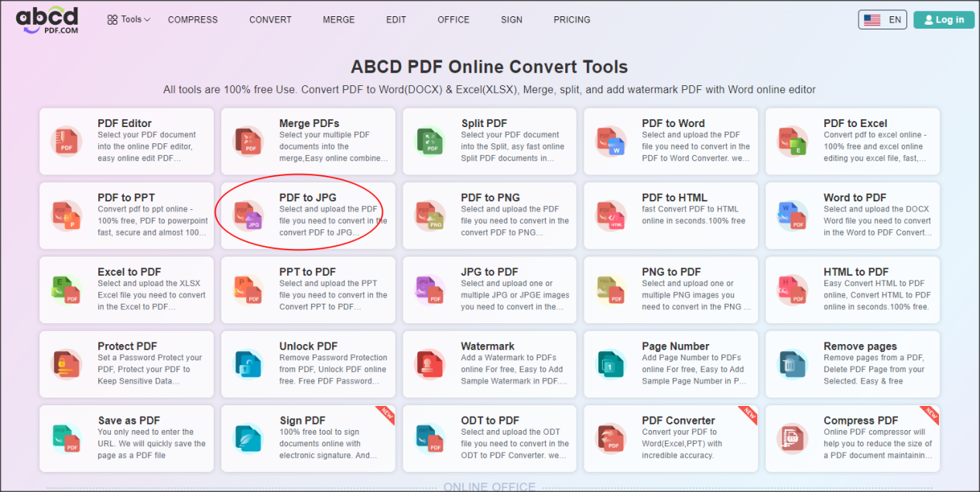Click the Excel to PDF card icon
This screenshot has width=980, height=492.
[x=66, y=290]
